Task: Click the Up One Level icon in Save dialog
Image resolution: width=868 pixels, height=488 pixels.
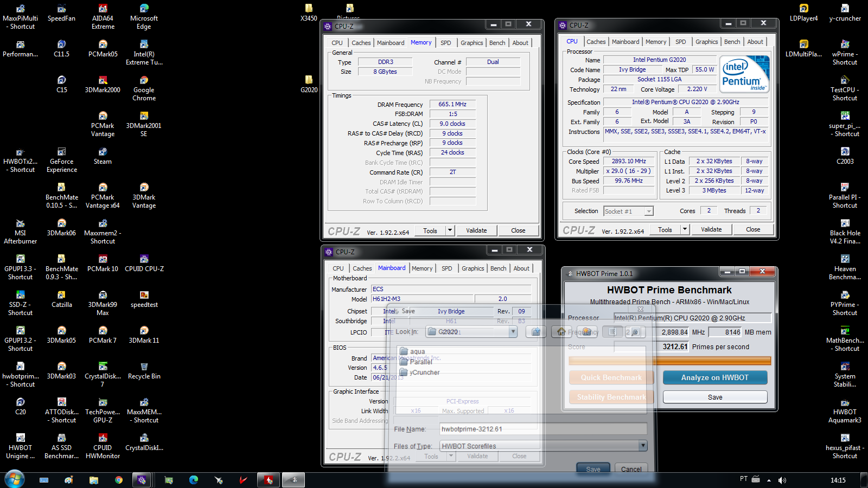Action: (x=536, y=332)
